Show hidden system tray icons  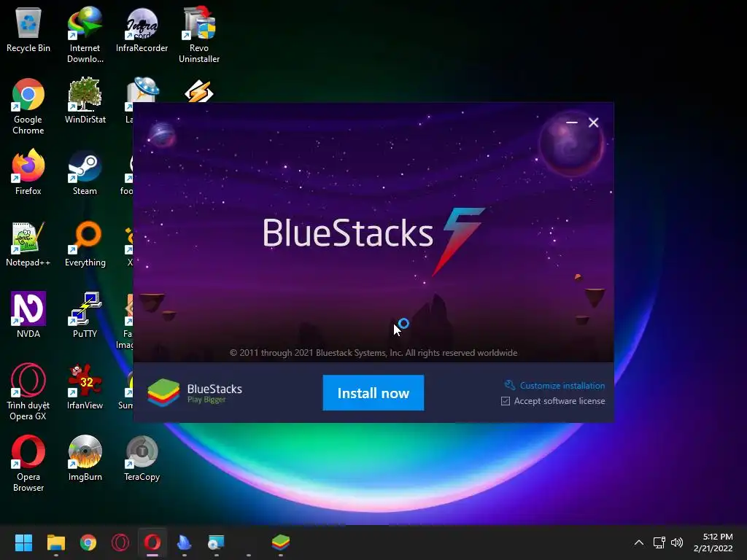point(639,542)
